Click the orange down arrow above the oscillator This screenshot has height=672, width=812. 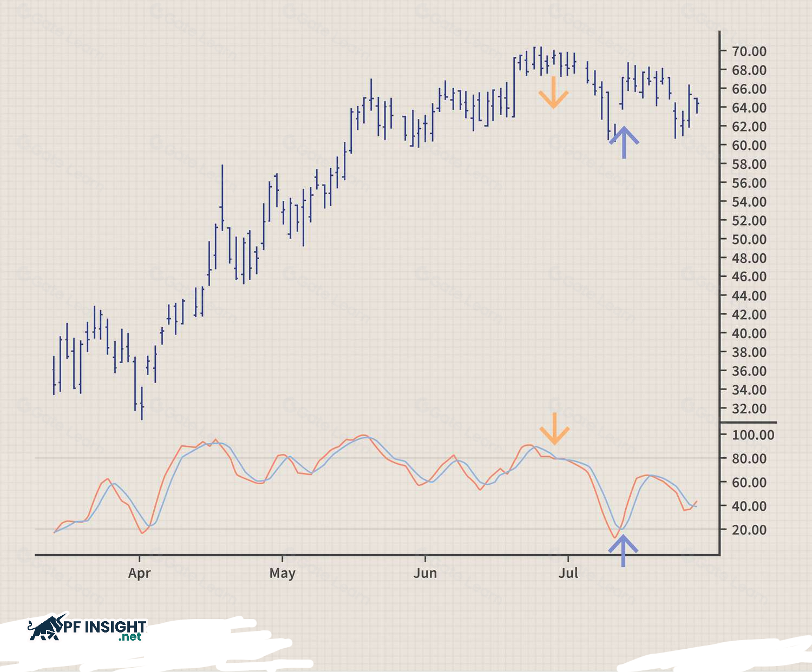click(x=554, y=429)
